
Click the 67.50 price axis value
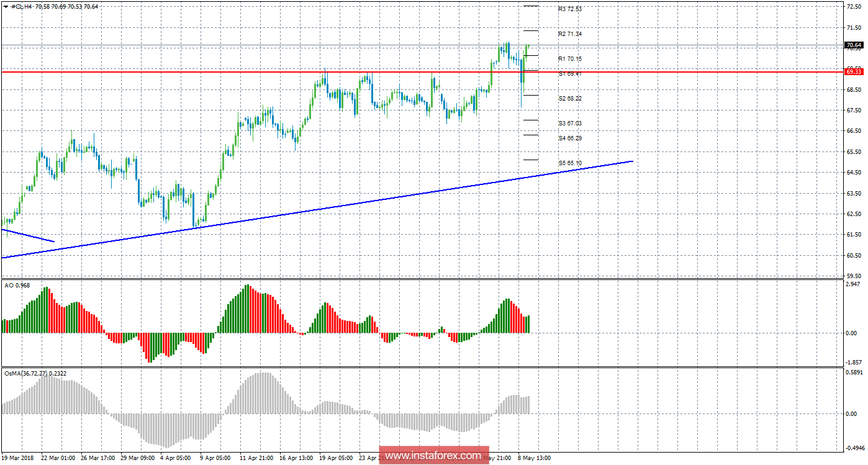(854, 111)
